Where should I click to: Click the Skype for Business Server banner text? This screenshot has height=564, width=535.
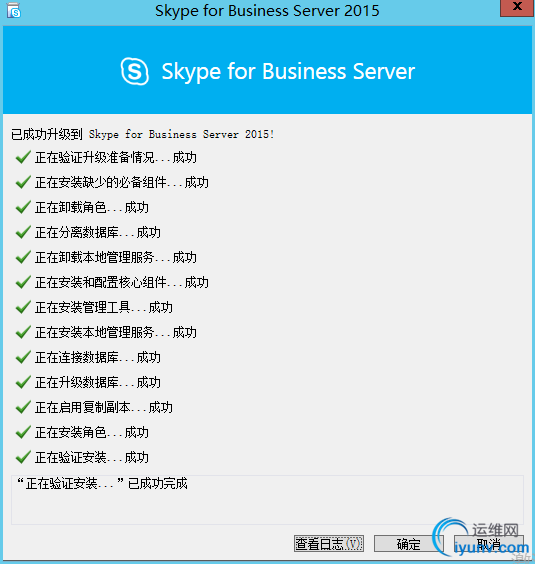tap(288, 71)
